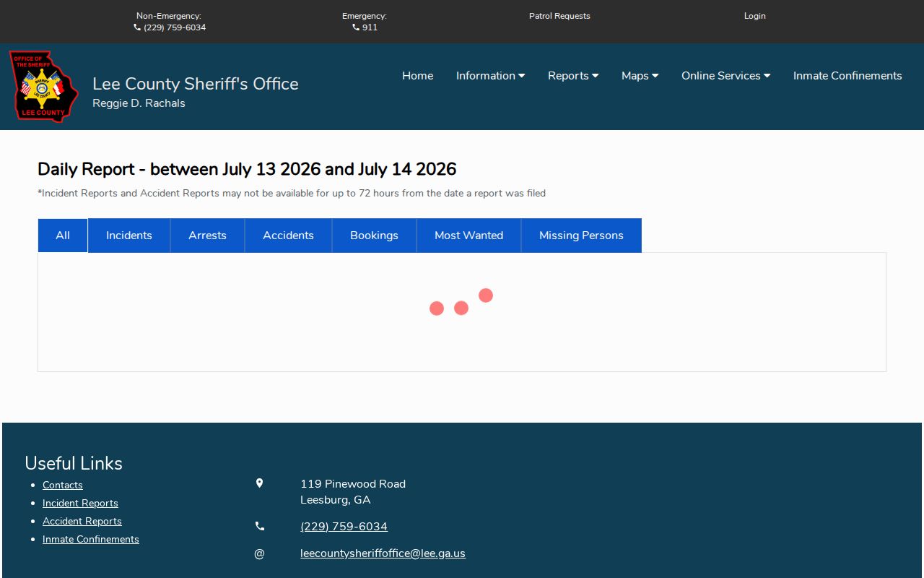
Task: Click the loading dots indicator
Action: (461, 302)
